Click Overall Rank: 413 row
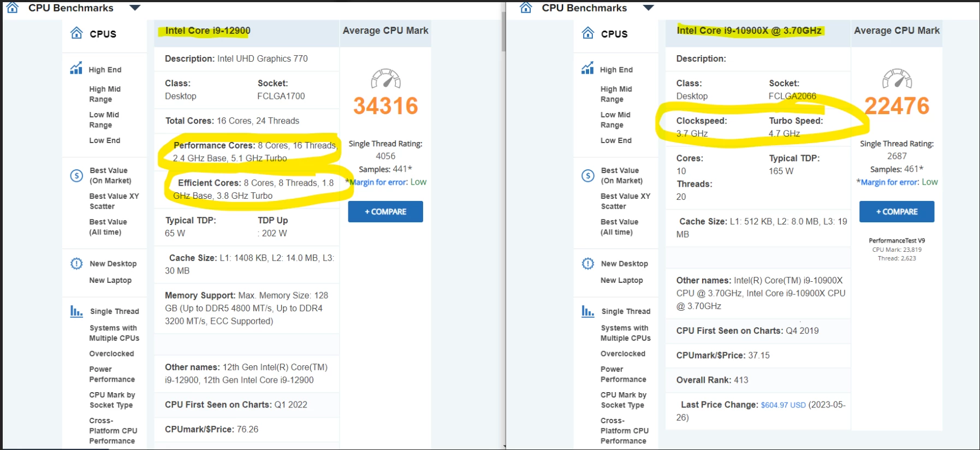This screenshot has width=980, height=450. pos(758,380)
